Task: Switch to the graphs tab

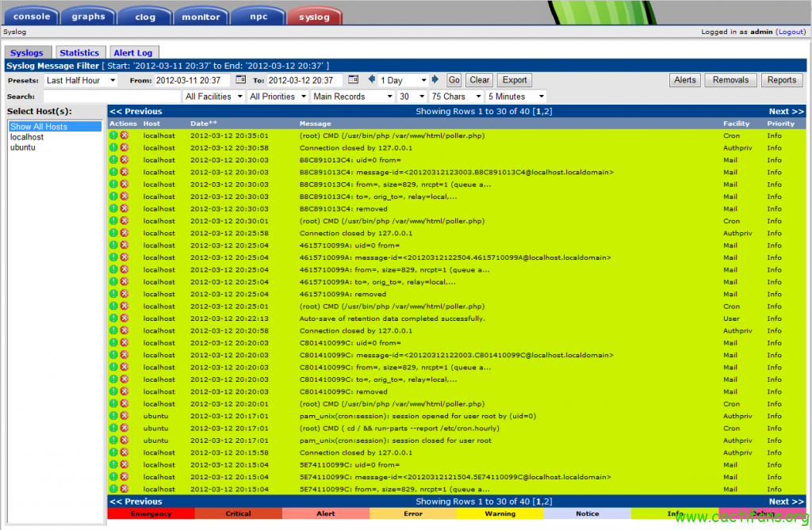Action: pos(88,17)
